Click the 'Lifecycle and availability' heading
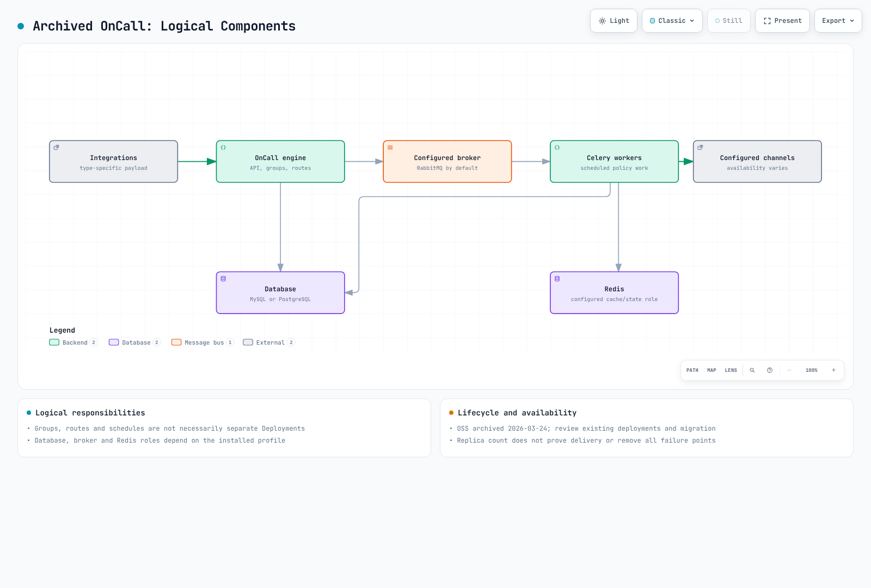The height and width of the screenshot is (588, 871). 517,413
